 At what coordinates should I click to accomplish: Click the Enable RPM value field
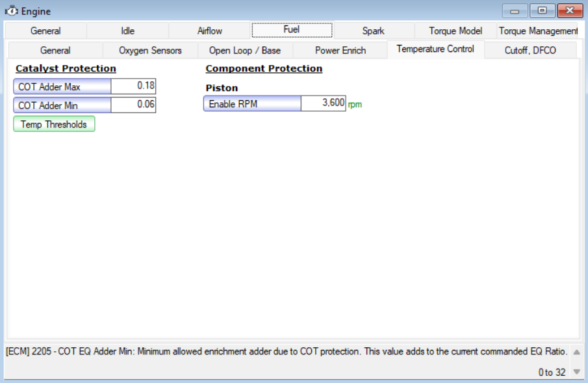click(x=324, y=103)
